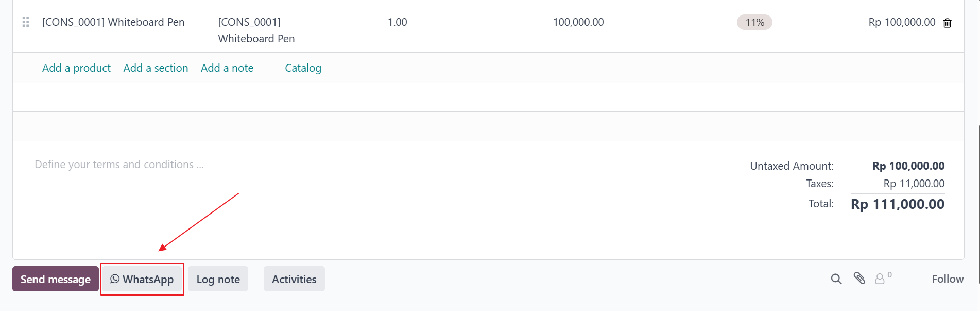This screenshot has width=980, height=311.
Task: Open the WhatsApp composer button
Action: pos(142,279)
